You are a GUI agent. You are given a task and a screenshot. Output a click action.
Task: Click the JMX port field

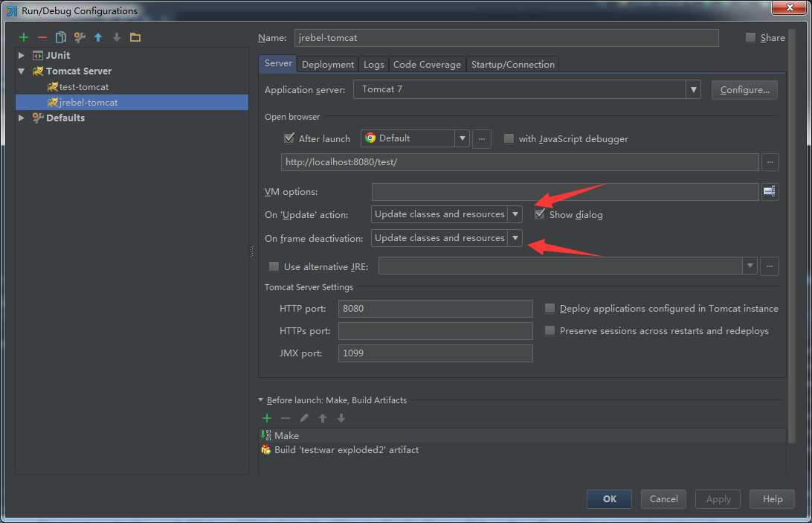click(435, 353)
